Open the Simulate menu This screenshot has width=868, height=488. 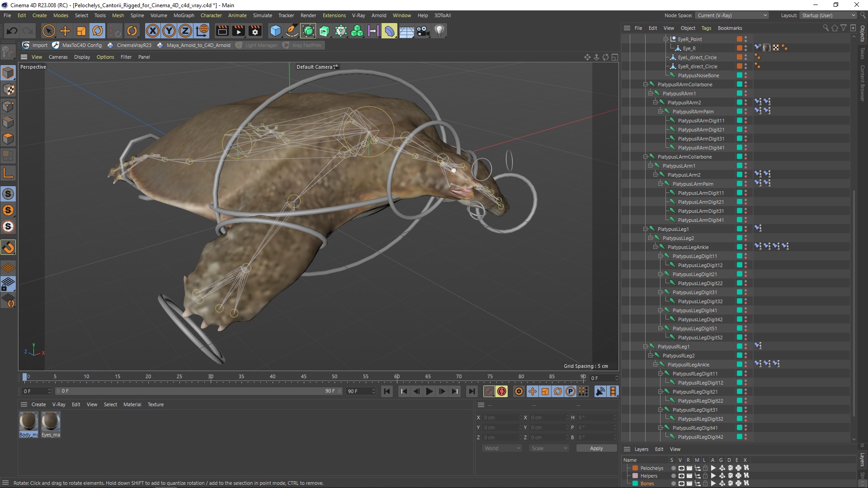coord(262,15)
